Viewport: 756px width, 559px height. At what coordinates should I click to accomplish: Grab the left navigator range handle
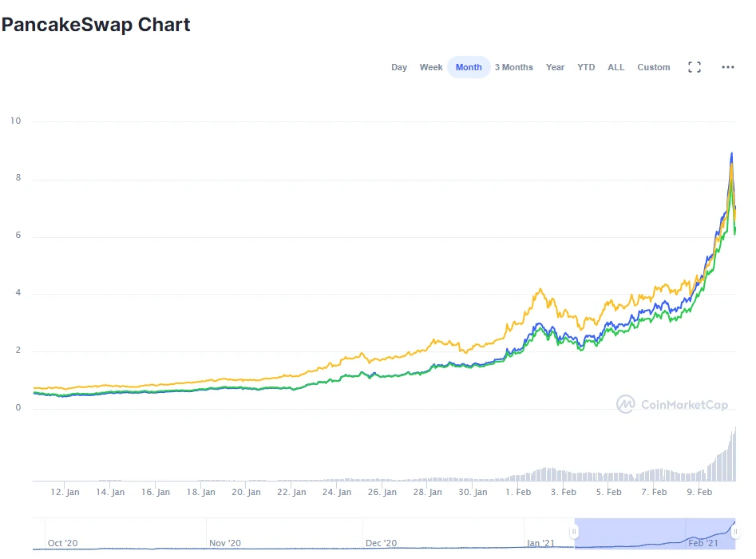click(x=574, y=532)
